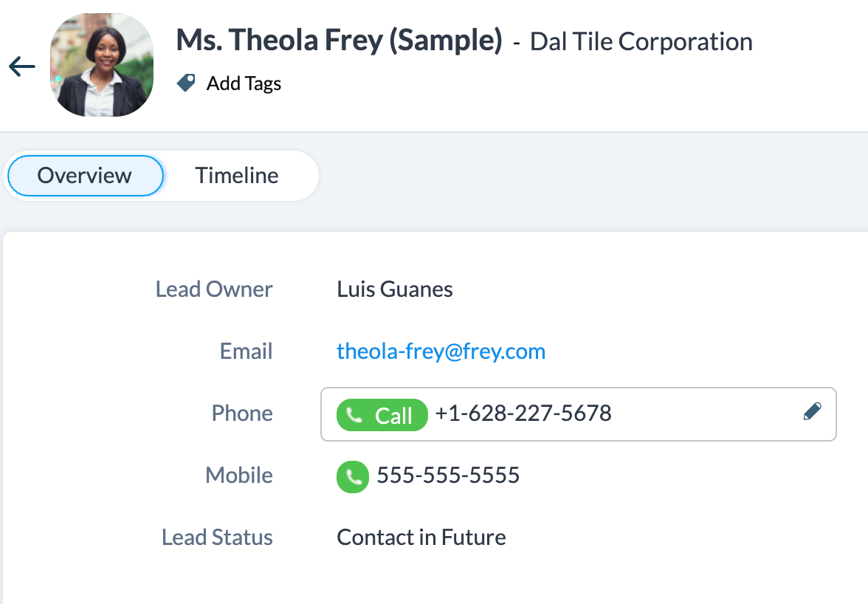This screenshot has width=868, height=604.
Task: Click the Email field label
Action: (x=246, y=351)
